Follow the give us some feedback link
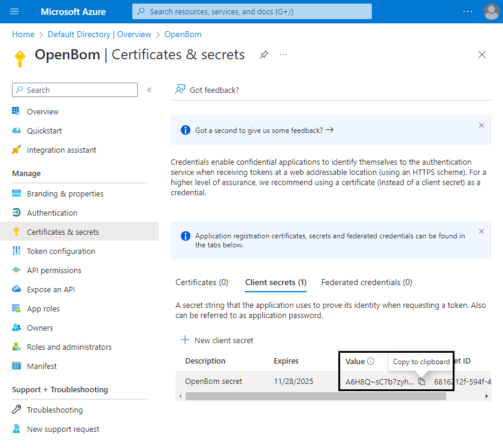The width and height of the screenshot is (503, 448). pos(264,131)
